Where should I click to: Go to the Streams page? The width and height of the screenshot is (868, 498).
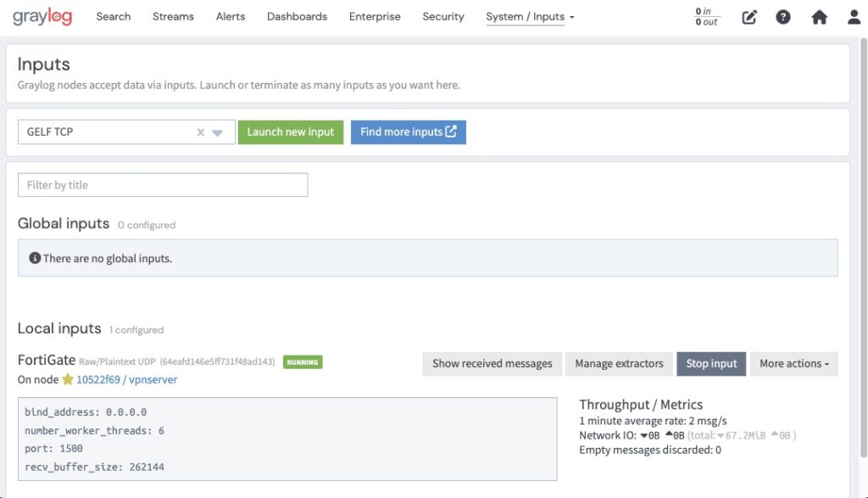pos(173,17)
